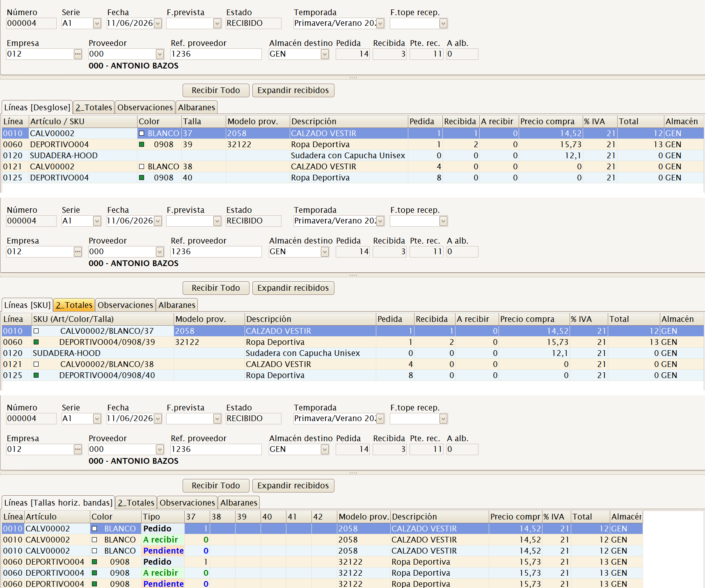Click green 0908 swatch on Desglose line 0060
The width and height of the screenshot is (705, 588).
142,144
